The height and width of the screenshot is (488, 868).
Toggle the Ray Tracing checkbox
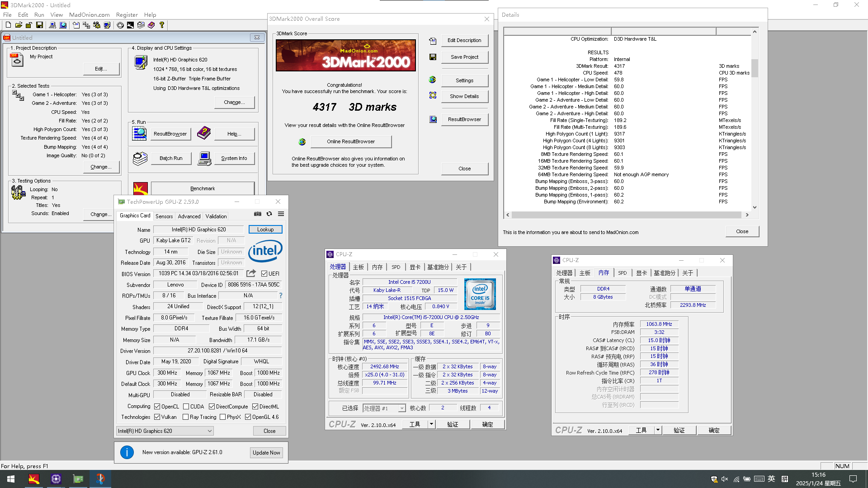pos(186,417)
